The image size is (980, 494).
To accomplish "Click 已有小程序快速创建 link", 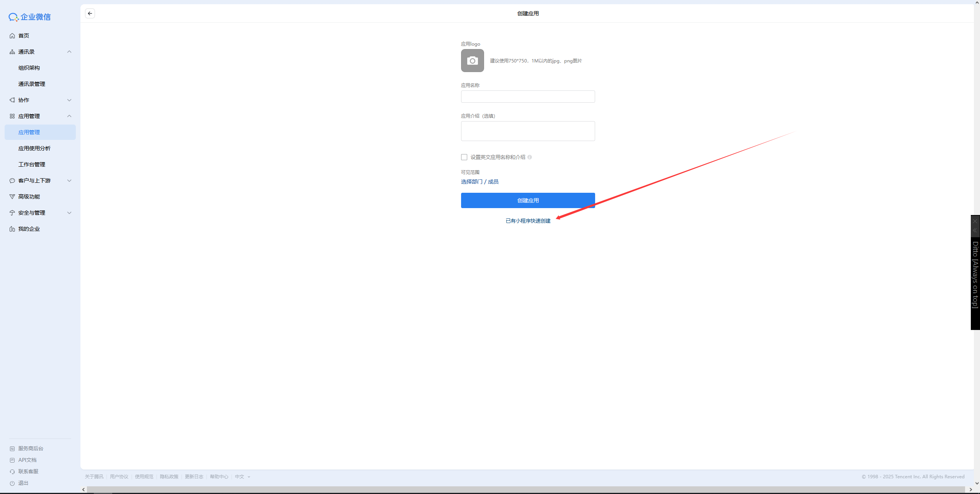I will (528, 221).
